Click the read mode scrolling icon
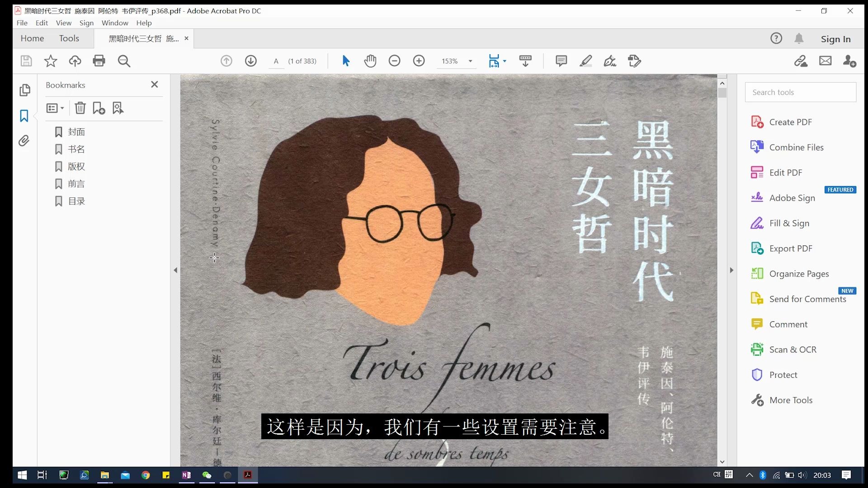The image size is (868, 488). (525, 61)
